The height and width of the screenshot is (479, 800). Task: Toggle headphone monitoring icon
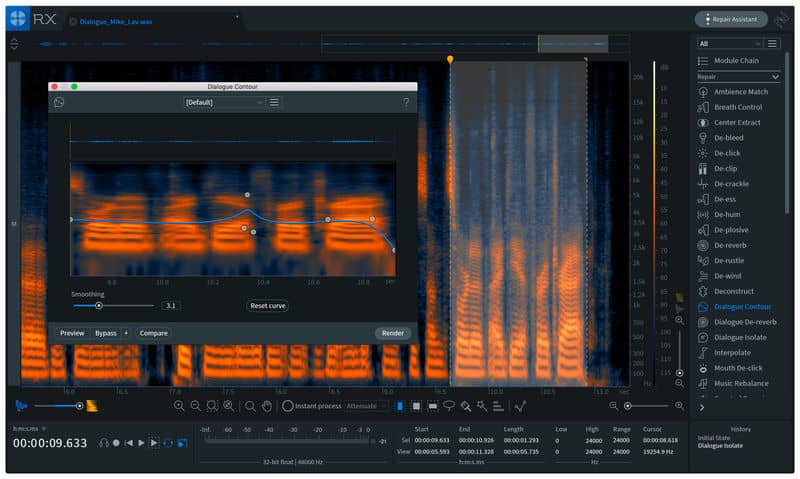click(x=104, y=443)
